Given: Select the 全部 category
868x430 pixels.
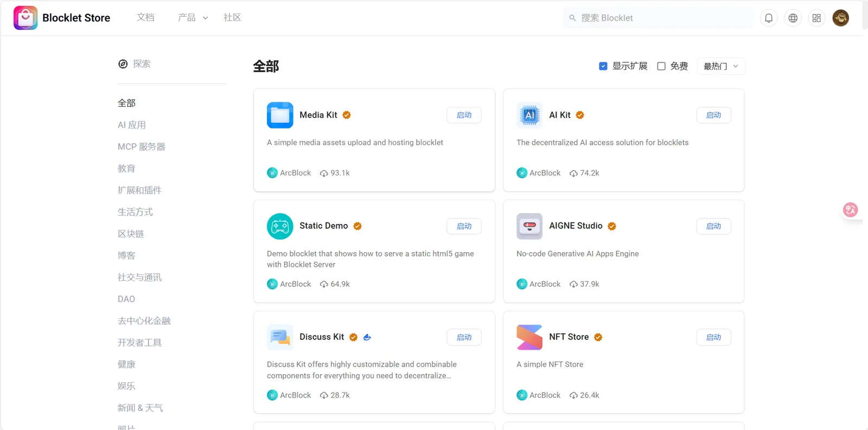Looking at the screenshot, I should [127, 103].
